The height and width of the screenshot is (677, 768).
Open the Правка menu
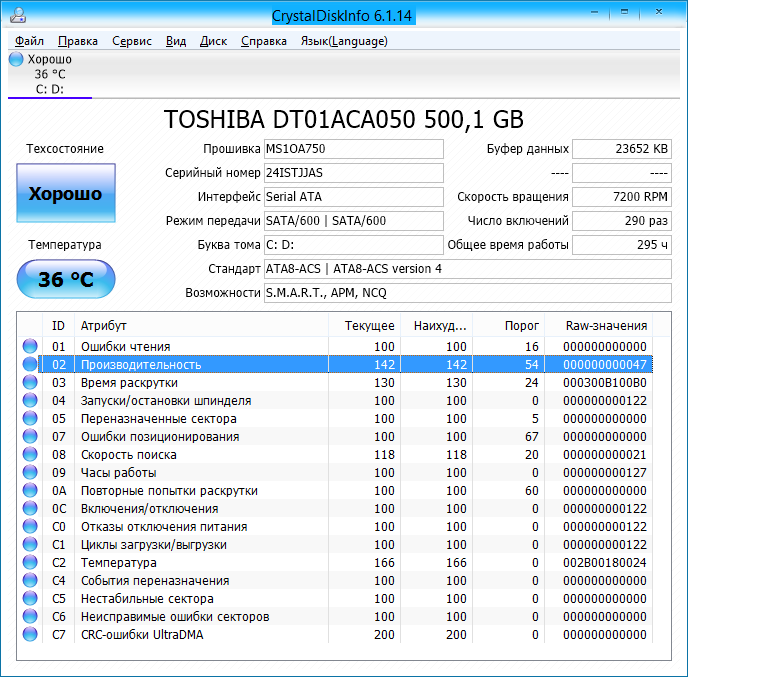[x=78, y=41]
